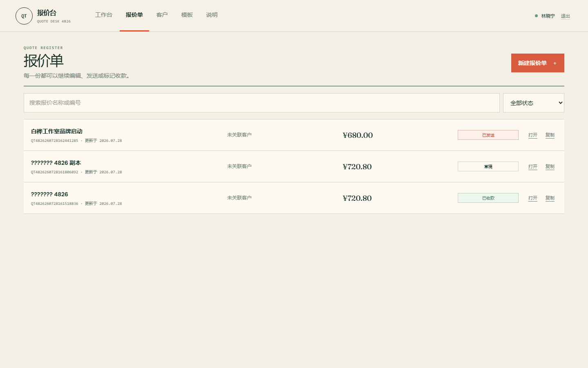Click 未关联客户 in the 白桦工作室 row
Image resolution: width=588 pixels, height=368 pixels.
click(239, 135)
